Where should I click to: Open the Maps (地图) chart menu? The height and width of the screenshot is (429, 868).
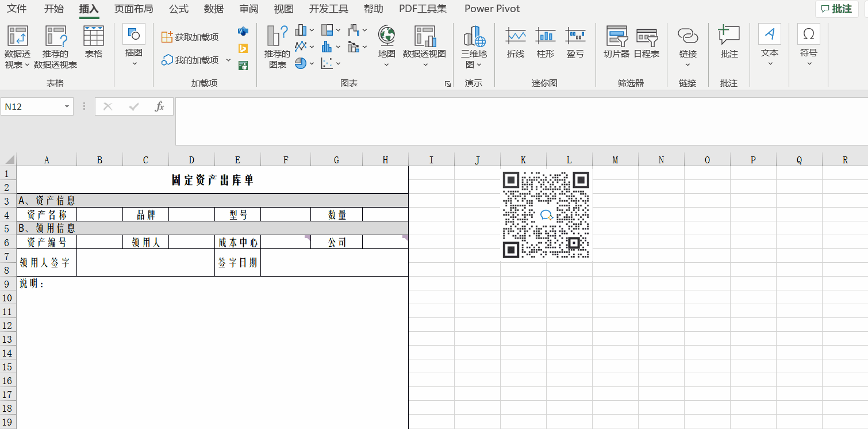pyautogui.click(x=386, y=46)
